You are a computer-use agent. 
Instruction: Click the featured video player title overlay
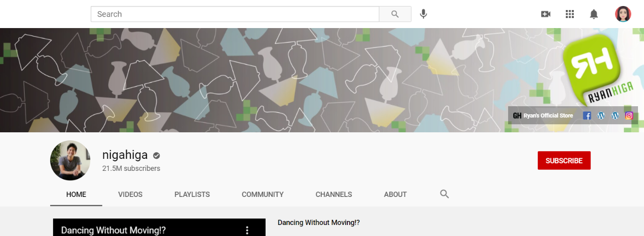[113, 230]
